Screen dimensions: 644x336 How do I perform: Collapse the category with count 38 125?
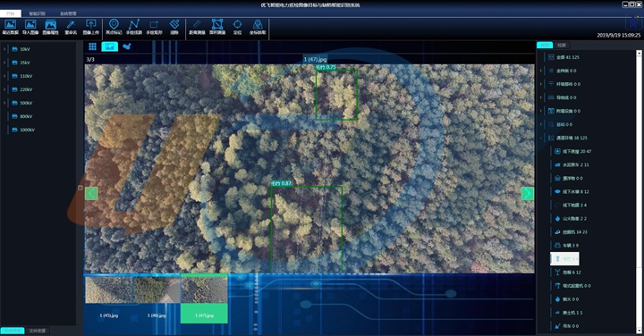click(541, 138)
